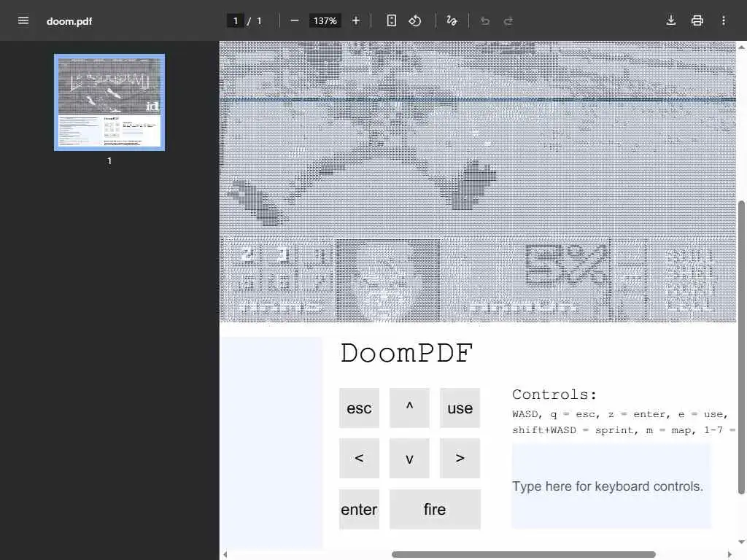Click the undo arrow icon
Screen dimensions: 747x560
pyautogui.click(x=485, y=20)
